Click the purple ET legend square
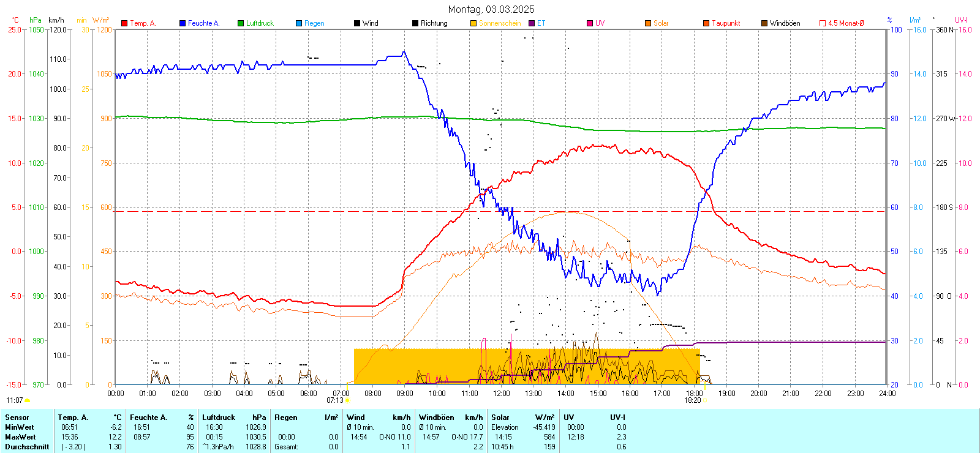The height and width of the screenshot is (453, 980). (x=532, y=23)
